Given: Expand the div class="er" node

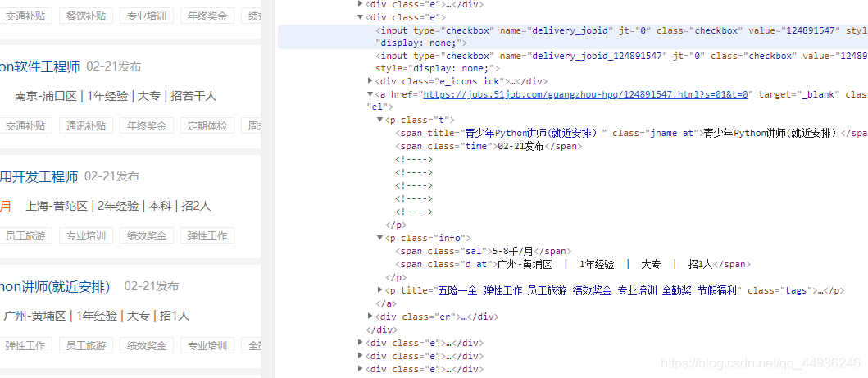Looking at the screenshot, I should (370, 316).
